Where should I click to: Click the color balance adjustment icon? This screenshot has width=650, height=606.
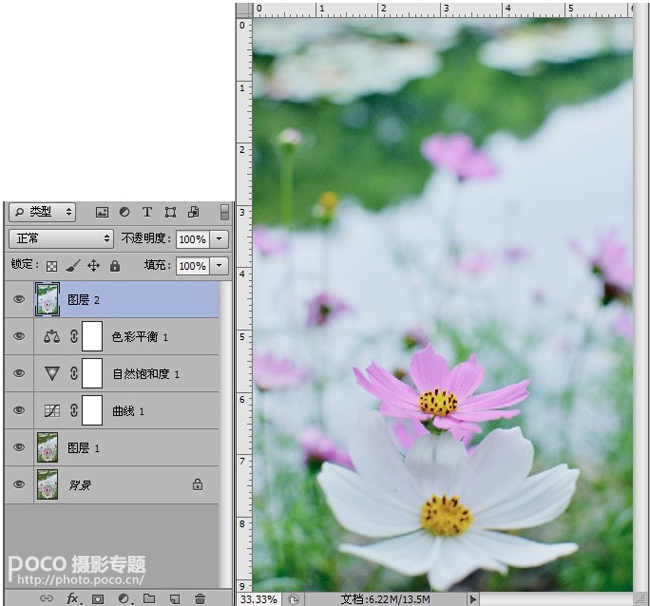point(52,336)
